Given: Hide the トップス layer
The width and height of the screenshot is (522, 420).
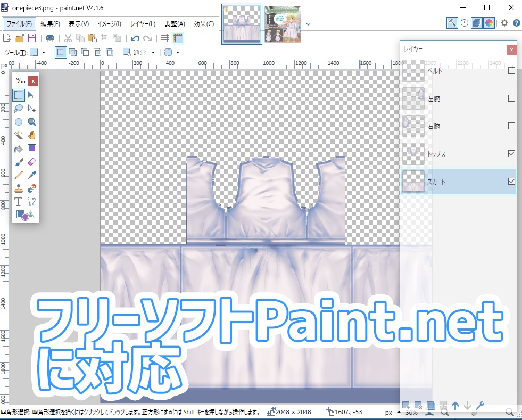Looking at the screenshot, I should point(511,153).
